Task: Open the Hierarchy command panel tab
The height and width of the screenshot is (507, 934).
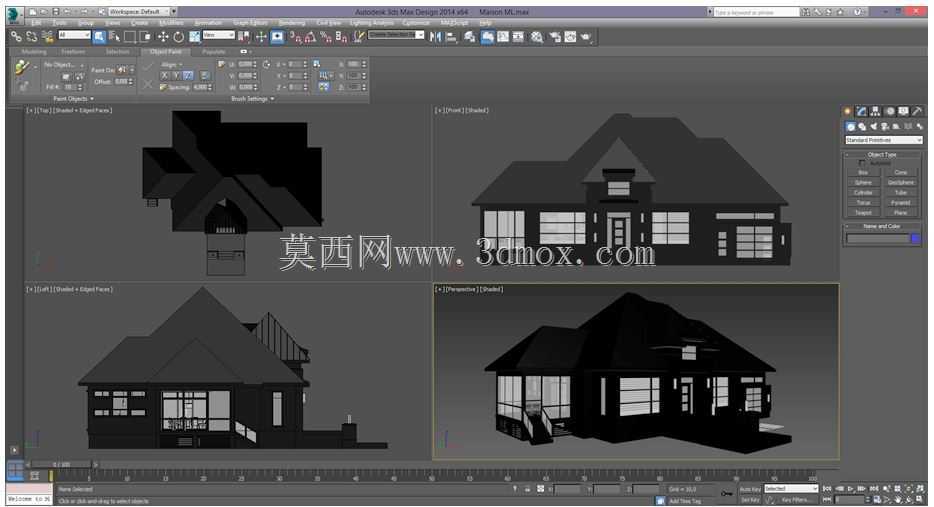Action: (x=876, y=111)
